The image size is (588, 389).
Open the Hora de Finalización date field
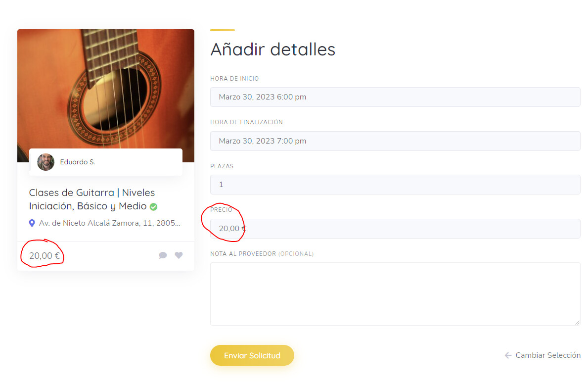(395, 141)
